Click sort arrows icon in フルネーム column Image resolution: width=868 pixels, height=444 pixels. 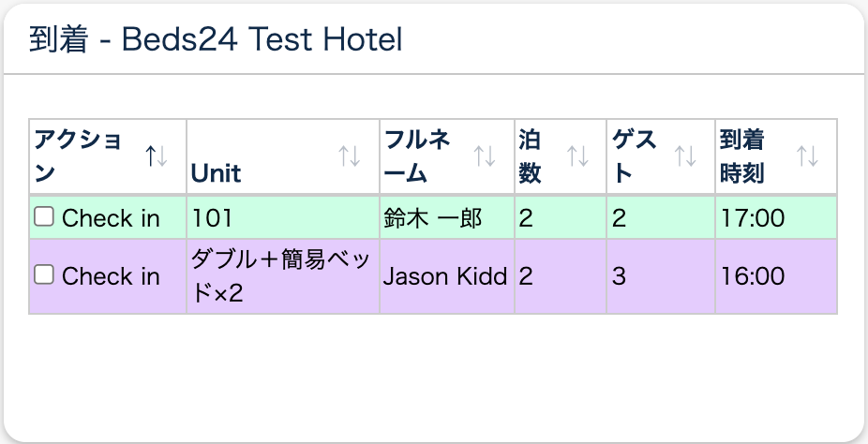coord(485,156)
